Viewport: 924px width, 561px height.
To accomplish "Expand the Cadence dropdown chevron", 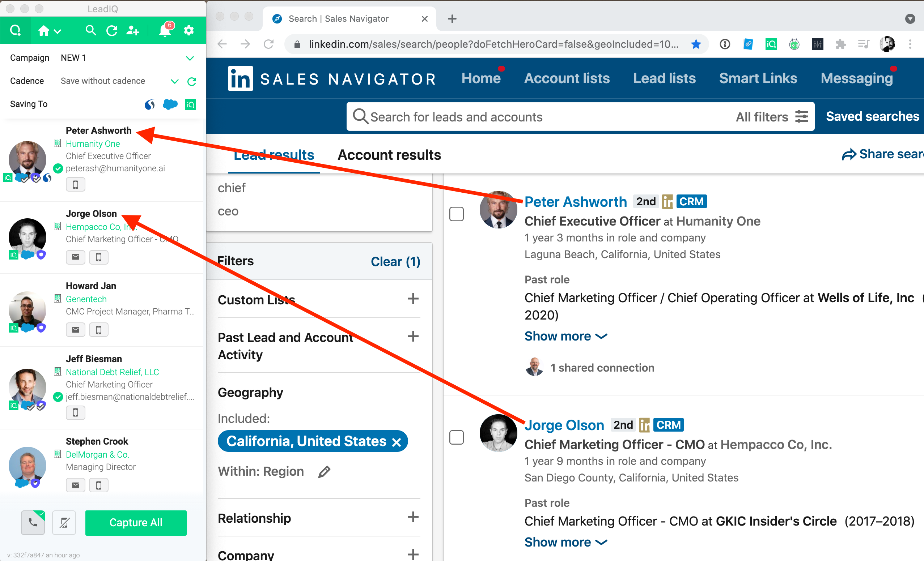I will coord(174,81).
